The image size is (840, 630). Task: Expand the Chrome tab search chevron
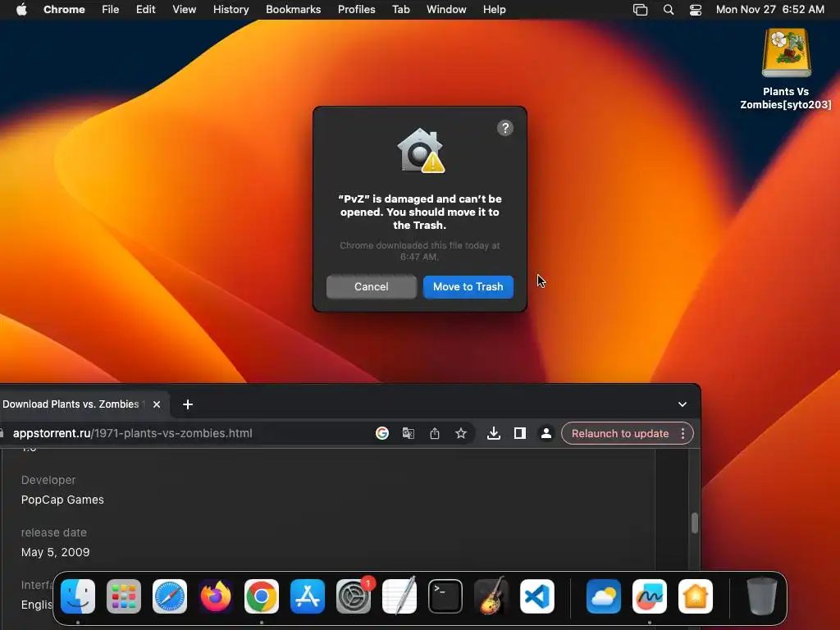pyautogui.click(x=682, y=404)
